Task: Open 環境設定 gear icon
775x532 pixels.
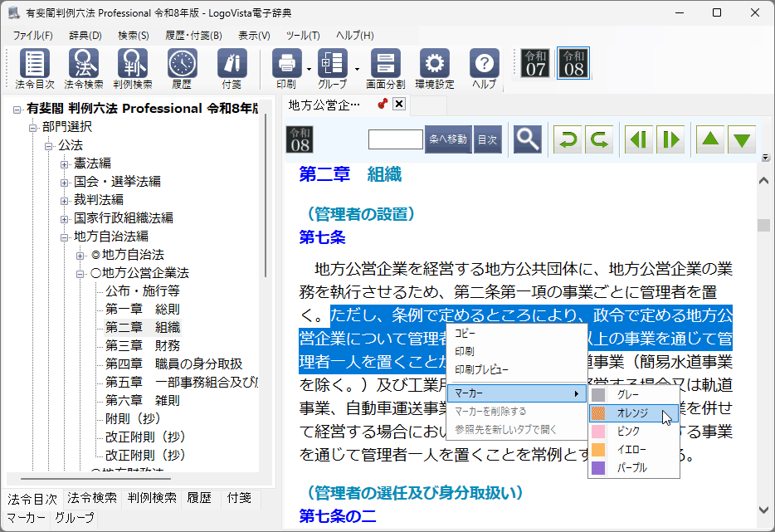Action: click(x=434, y=66)
